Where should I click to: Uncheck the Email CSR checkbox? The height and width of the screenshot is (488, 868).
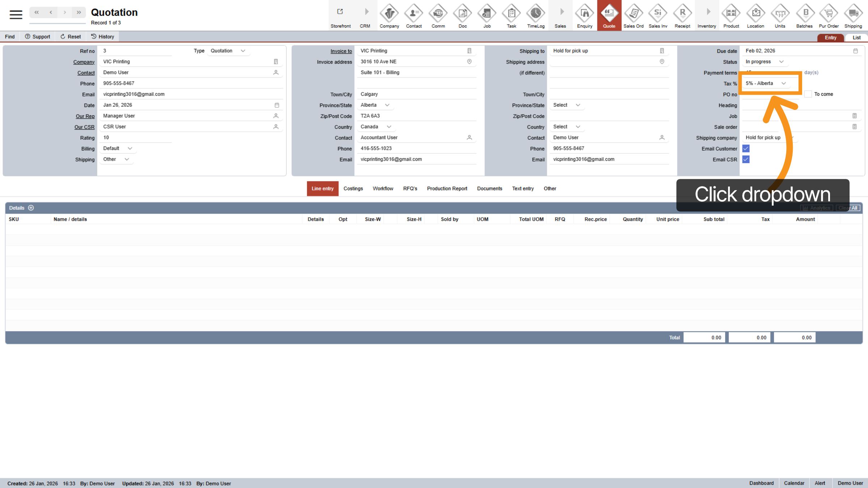(x=746, y=159)
